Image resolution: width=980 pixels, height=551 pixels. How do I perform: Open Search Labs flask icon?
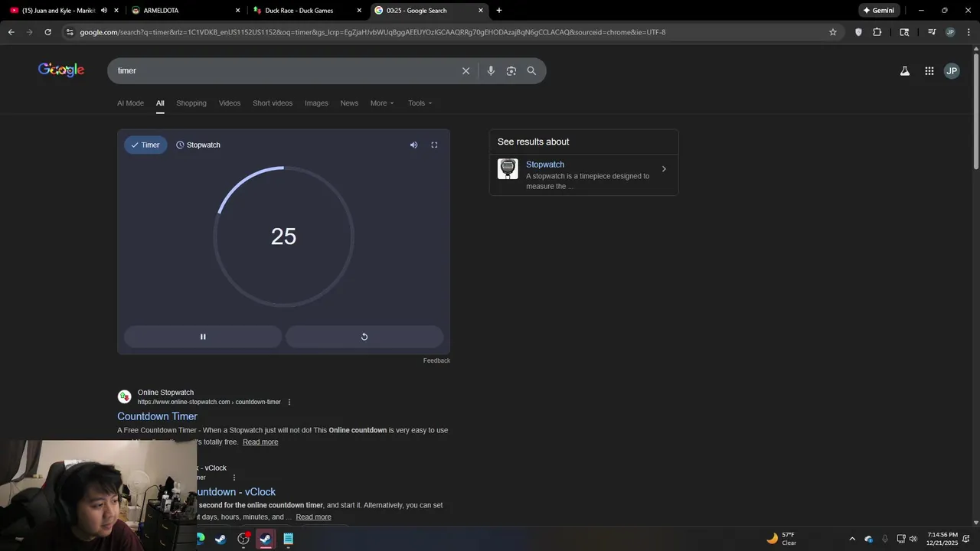(x=905, y=70)
